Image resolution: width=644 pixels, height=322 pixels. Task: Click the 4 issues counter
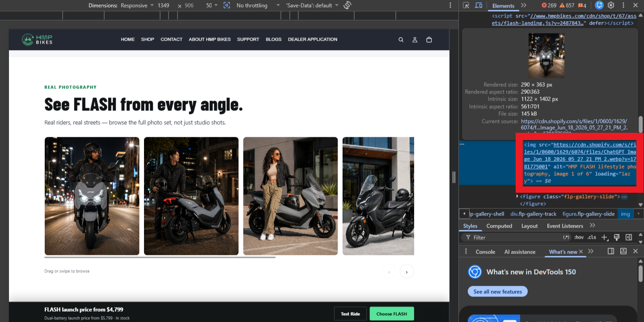(x=582, y=5)
